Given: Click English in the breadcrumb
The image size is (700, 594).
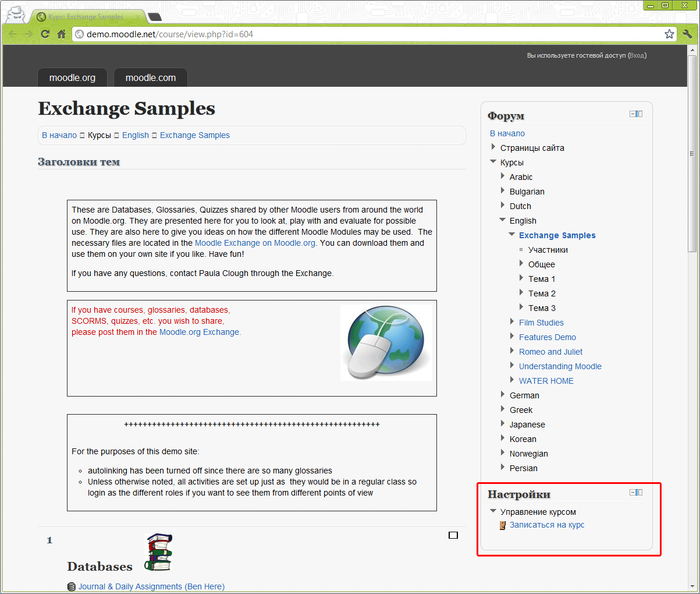Looking at the screenshot, I should (136, 135).
